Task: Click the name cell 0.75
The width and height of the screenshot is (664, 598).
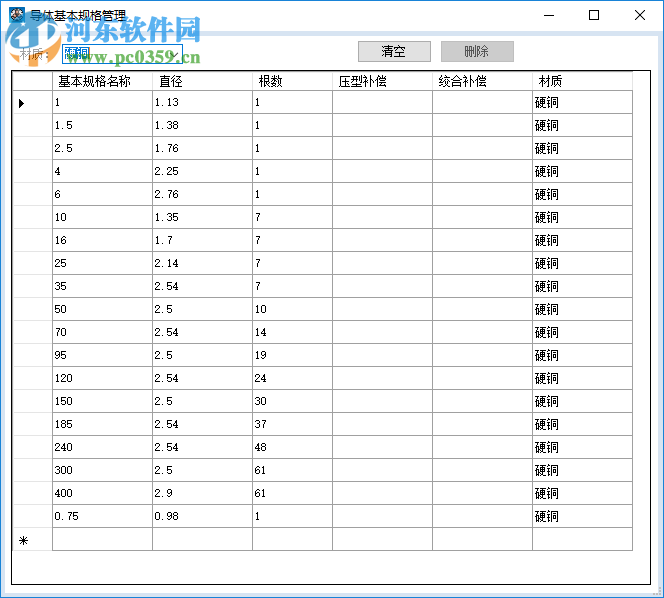Action: point(102,516)
